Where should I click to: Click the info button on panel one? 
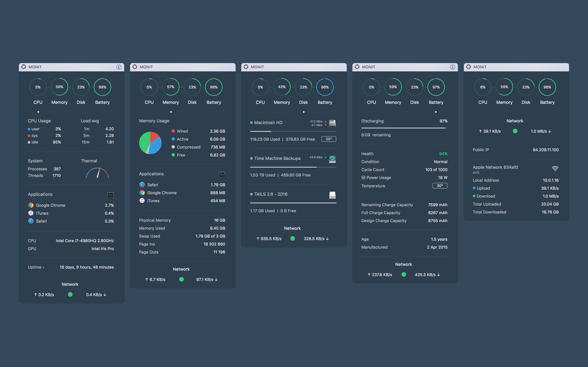pyautogui.click(x=119, y=67)
